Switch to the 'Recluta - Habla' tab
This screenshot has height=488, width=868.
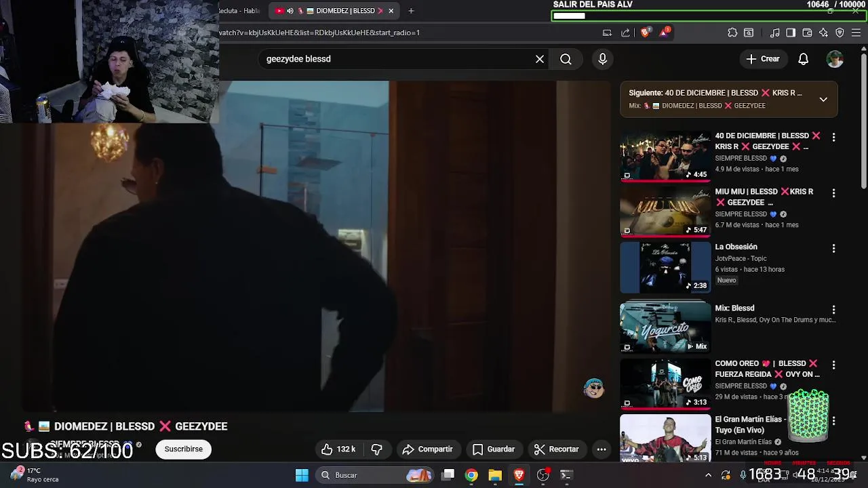241,11
